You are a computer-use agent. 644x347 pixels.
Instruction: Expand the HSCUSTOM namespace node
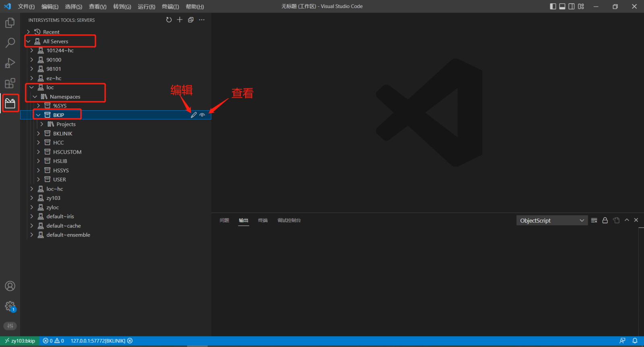point(39,152)
